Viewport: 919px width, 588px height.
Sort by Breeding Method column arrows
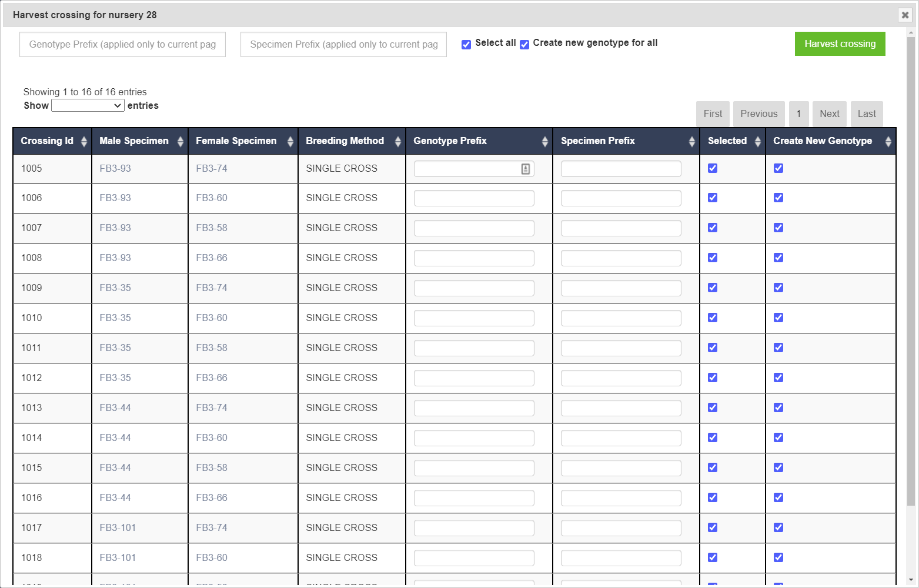pos(397,141)
